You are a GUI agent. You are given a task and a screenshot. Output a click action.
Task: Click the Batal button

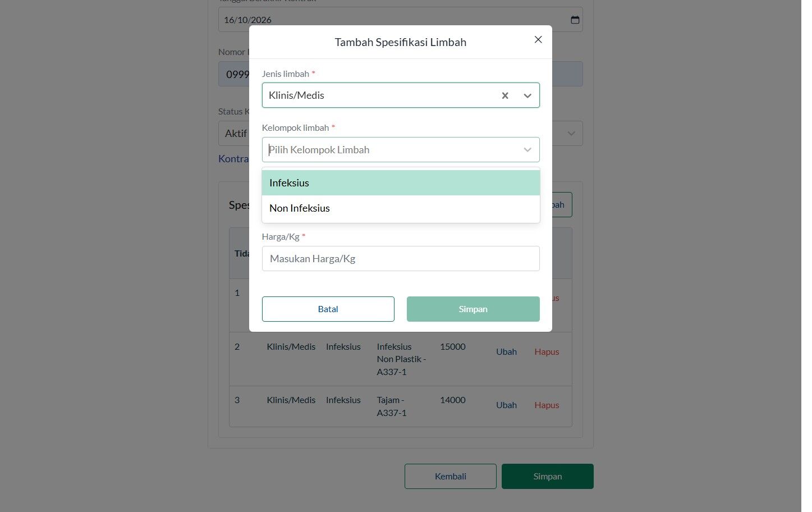tap(328, 309)
